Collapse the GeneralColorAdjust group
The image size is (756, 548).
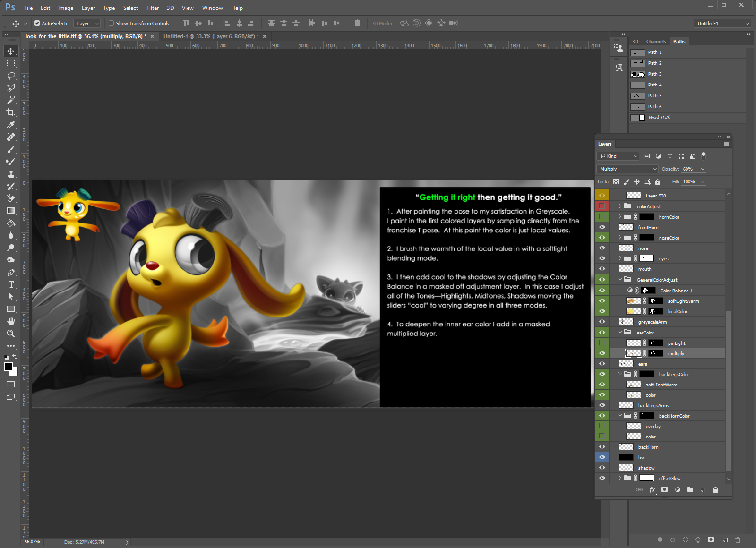[x=620, y=280]
